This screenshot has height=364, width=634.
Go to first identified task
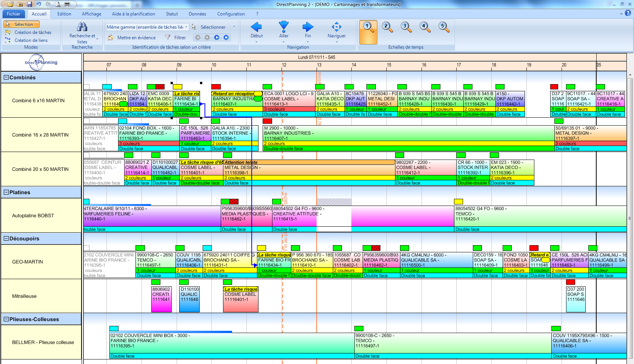[198, 37]
